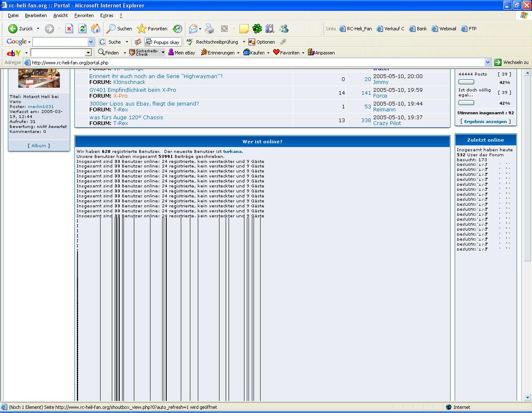Screen dimensions: 532x413
Task: Open the Messenger buddies icon
Action: (x=284, y=29)
